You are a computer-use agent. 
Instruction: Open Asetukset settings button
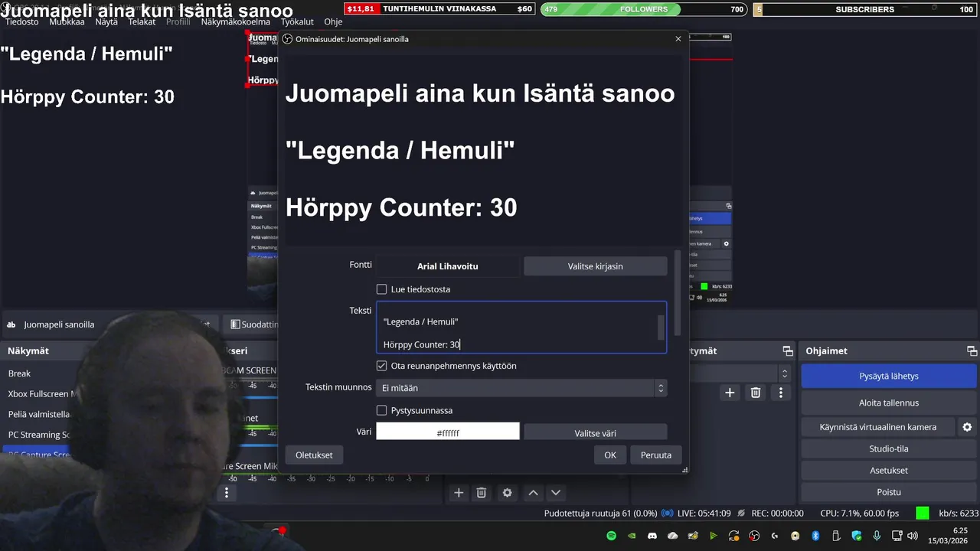pos(888,470)
